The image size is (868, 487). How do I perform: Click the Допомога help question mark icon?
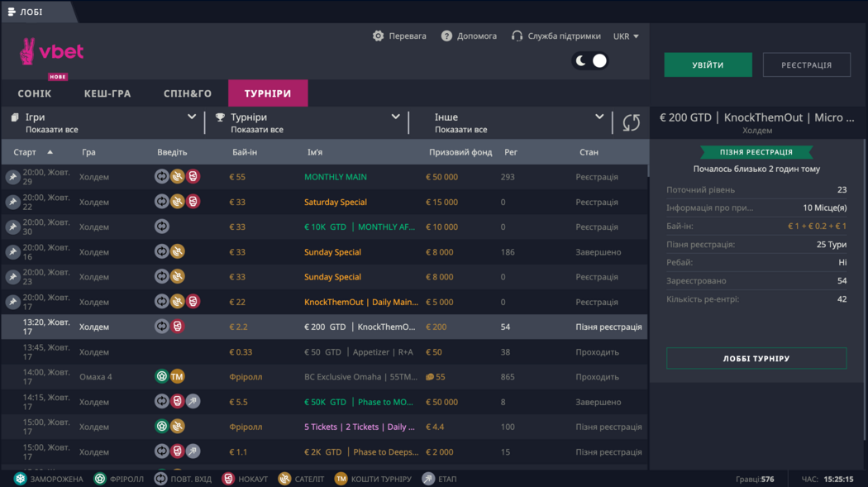click(x=446, y=36)
